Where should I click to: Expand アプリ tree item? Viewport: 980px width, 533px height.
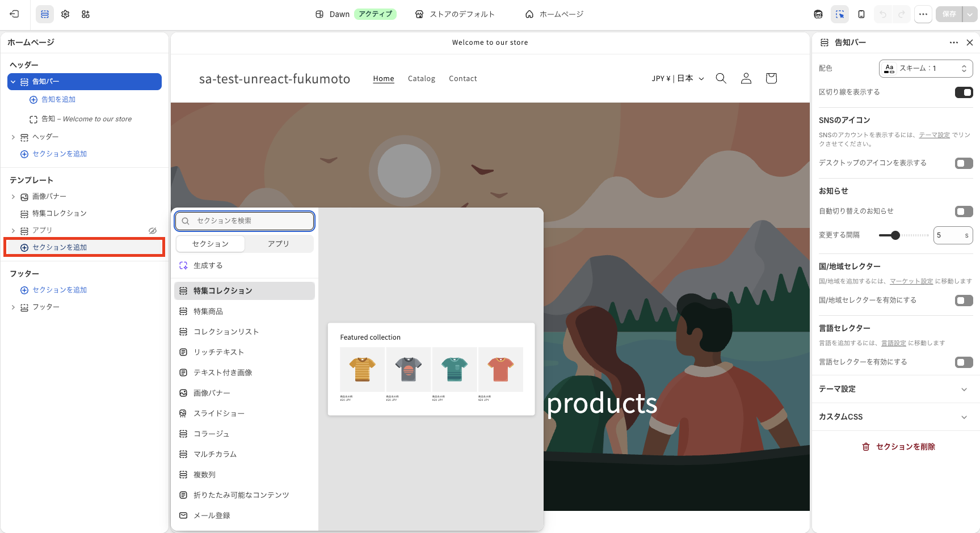pos(13,231)
